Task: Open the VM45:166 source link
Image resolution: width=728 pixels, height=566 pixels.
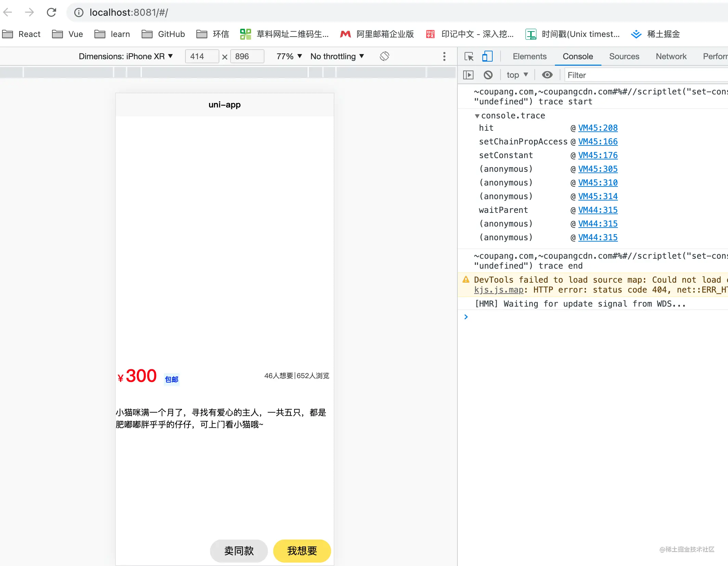Action: [x=598, y=142]
